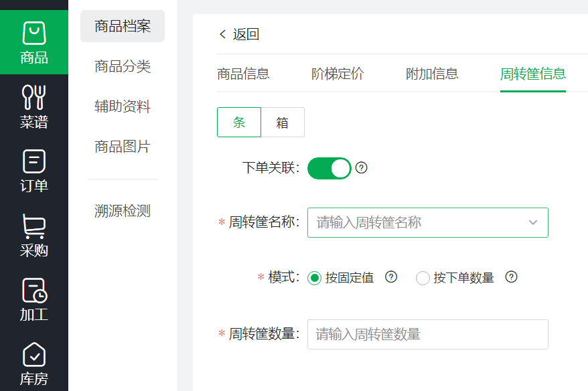Click the dropdown arrow in 周转筐名称 field
The image size is (588, 391).
coord(533,223)
